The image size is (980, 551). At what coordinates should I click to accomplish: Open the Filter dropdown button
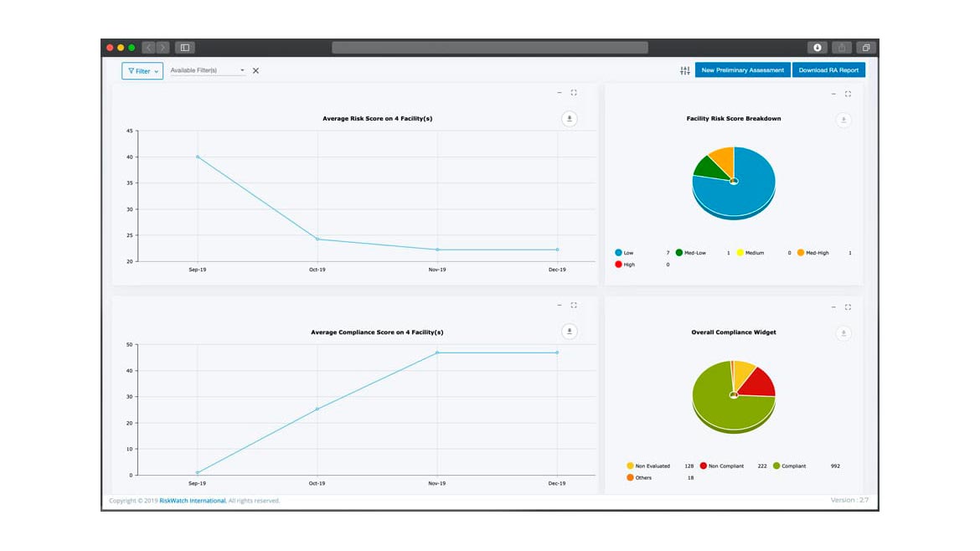point(142,70)
